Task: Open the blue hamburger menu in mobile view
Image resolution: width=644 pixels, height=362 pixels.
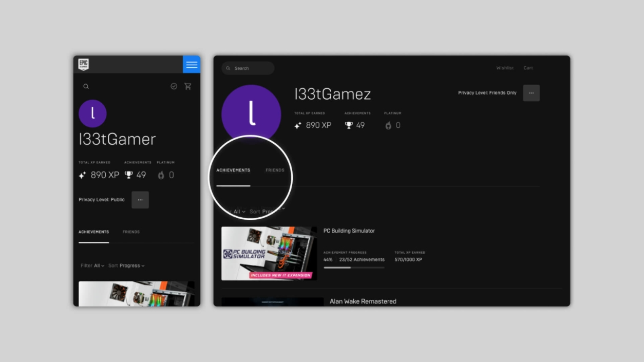Action: click(x=192, y=65)
